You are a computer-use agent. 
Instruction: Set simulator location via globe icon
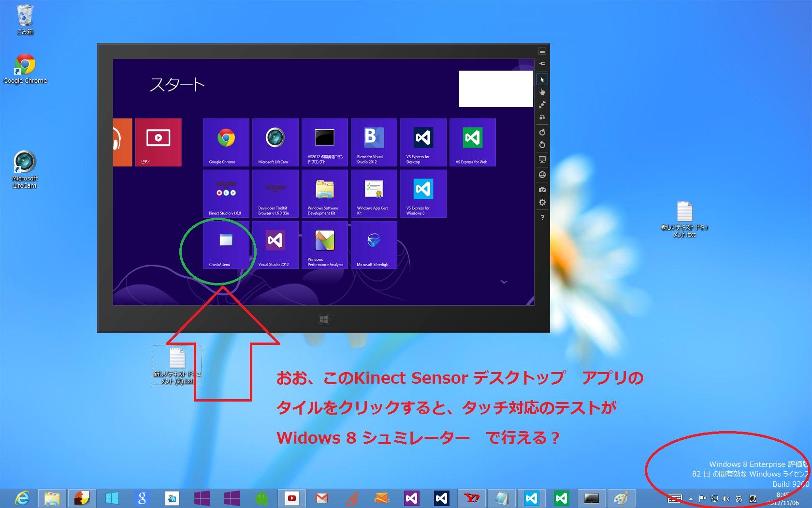coord(542,175)
